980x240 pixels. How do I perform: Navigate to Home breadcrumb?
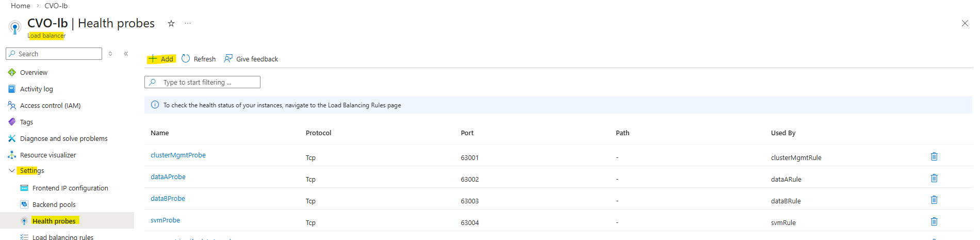[21, 6]
